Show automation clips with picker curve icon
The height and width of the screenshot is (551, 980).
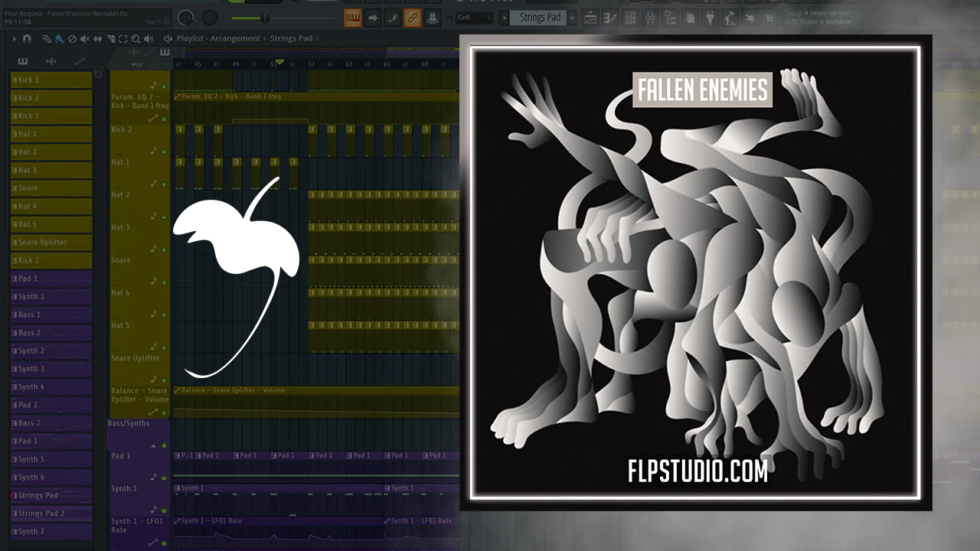(x=80, y=61)
